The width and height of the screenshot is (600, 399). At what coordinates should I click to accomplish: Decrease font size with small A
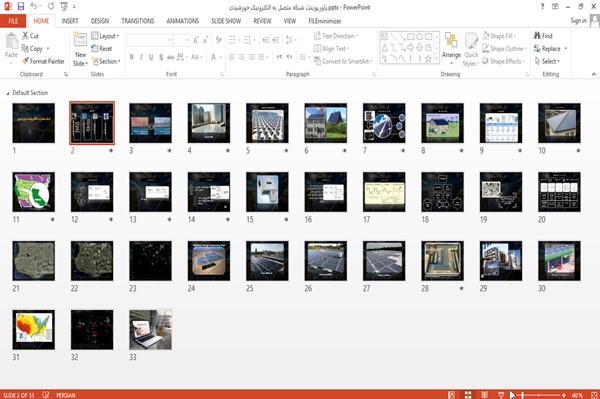click(206, 40)
